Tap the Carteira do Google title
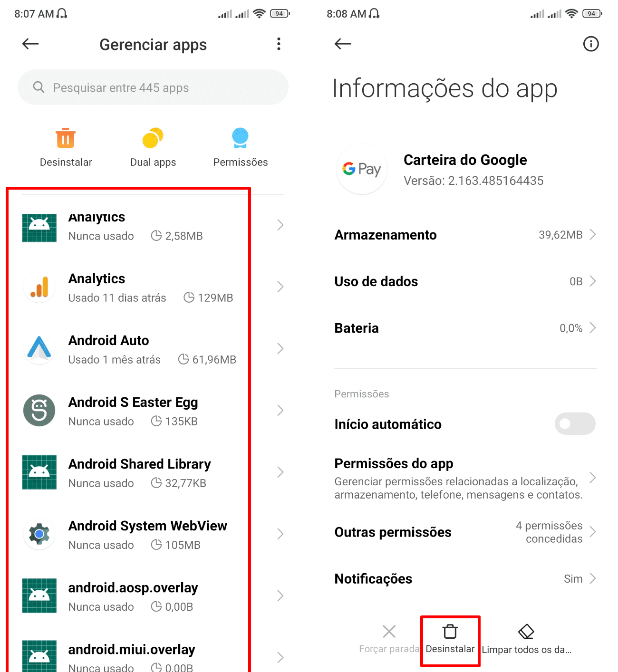The height and width of the screenshot is (672, 618). (465, 160)
